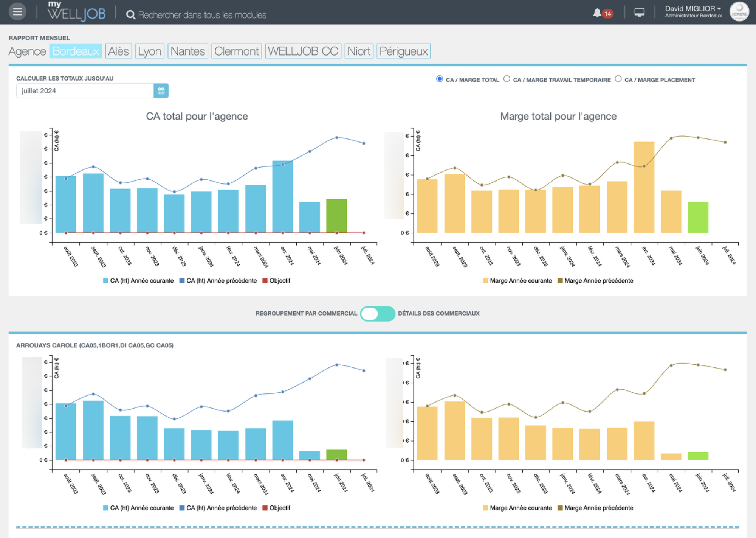This screenshot has height=538, width=756.
Task: Select CA / Marge Travail Temporaire option
Action: coord(507,79)
